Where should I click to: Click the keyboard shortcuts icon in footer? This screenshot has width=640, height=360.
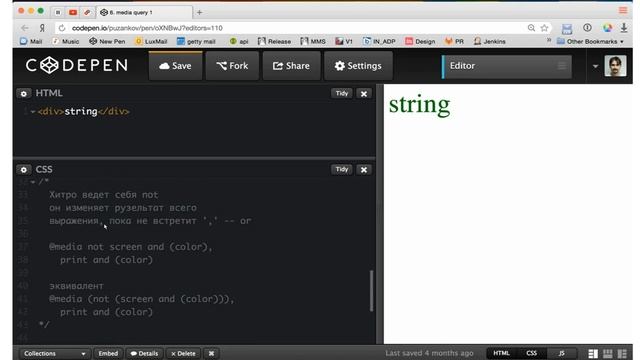(x=211, y=353)
